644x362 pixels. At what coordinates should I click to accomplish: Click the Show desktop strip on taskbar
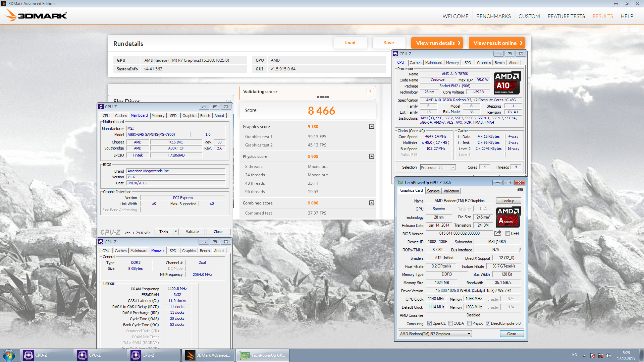pyautogui.click(x=641, y=355)
